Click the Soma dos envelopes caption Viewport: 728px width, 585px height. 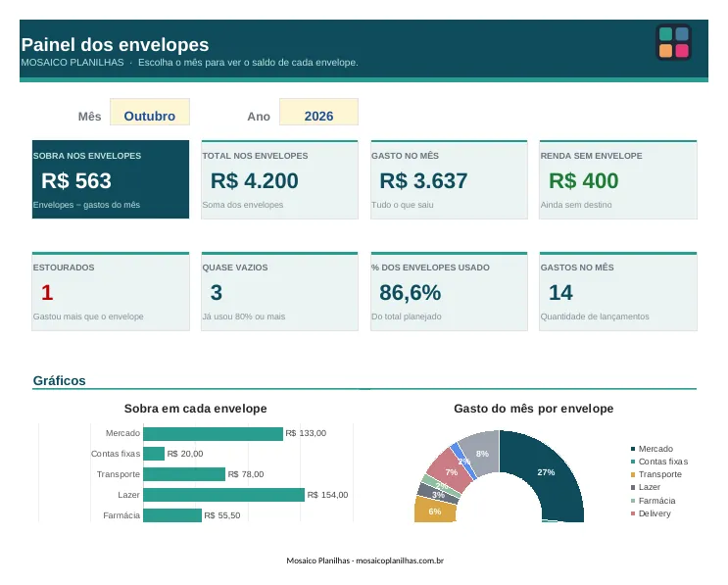(242, 205)
